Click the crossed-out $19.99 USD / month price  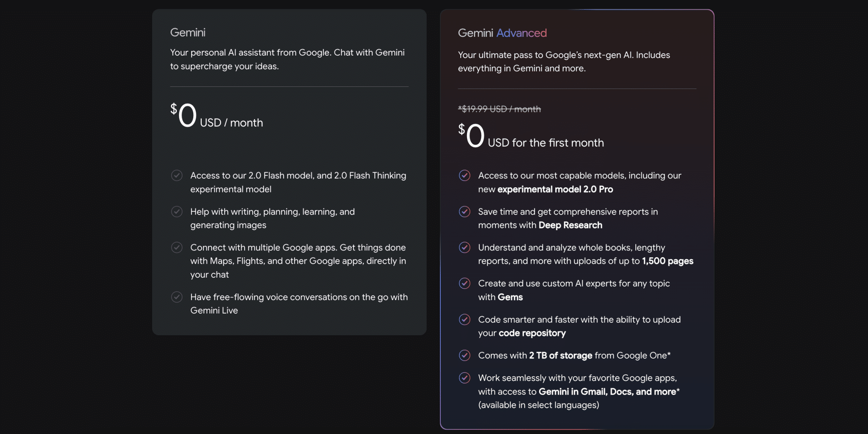[x=499, y=109]
